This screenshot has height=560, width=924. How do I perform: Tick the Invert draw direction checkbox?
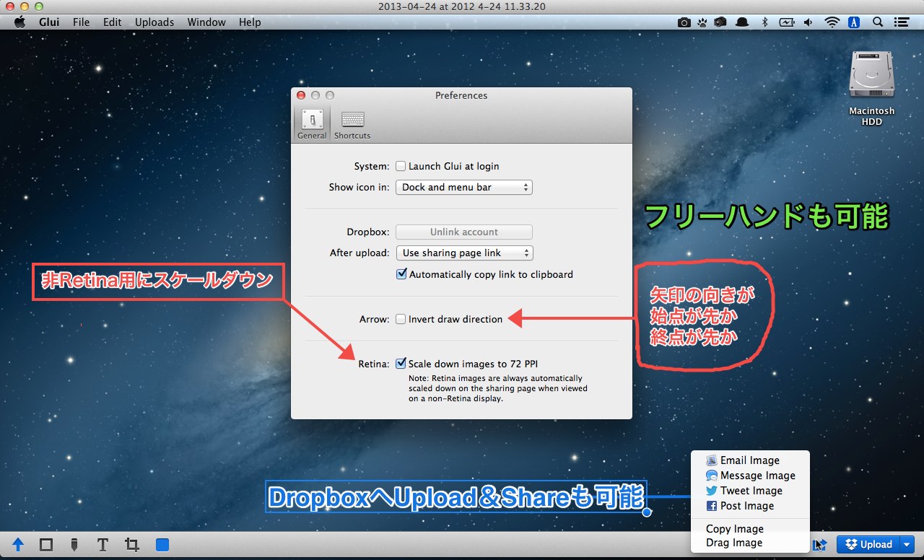(401, 319)
